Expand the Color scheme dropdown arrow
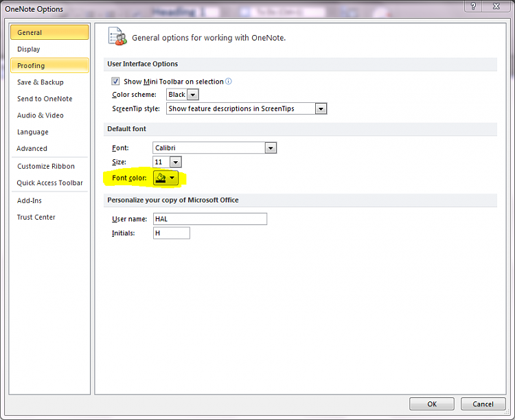The image size is (515, 420). [x=193, y=95]
